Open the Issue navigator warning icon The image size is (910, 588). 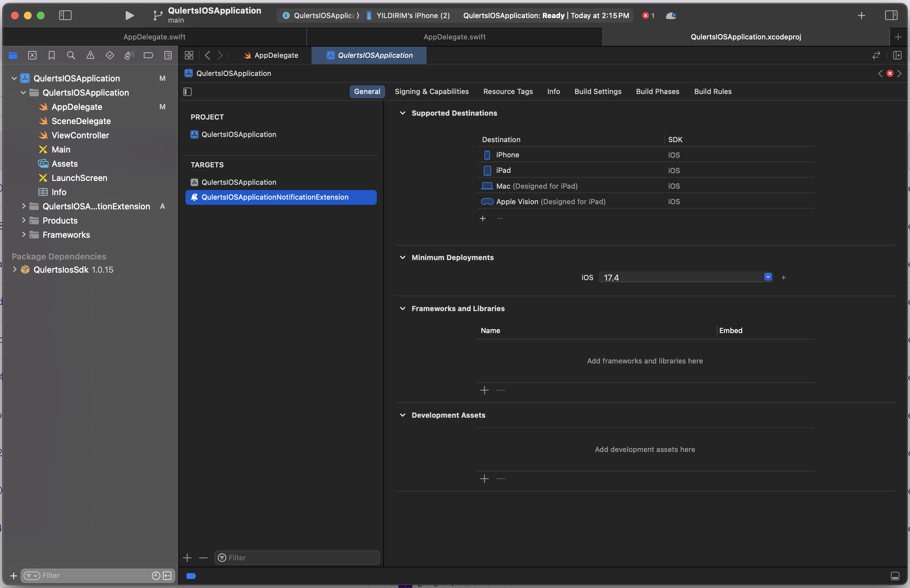[x=90, y=55]
